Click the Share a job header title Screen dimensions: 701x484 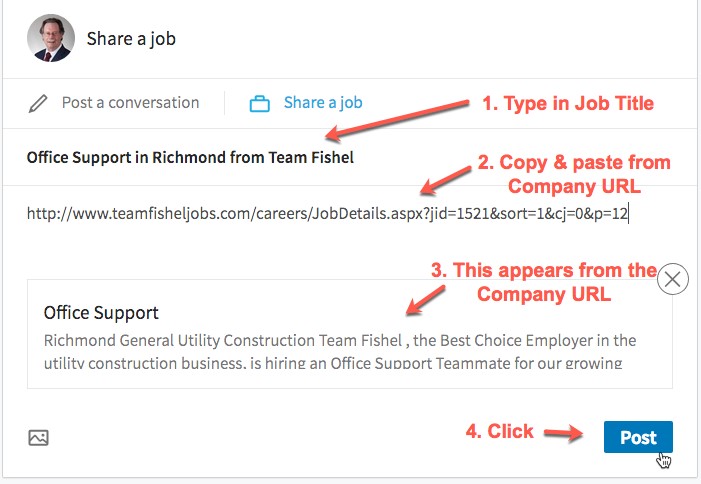coord(131,39)
